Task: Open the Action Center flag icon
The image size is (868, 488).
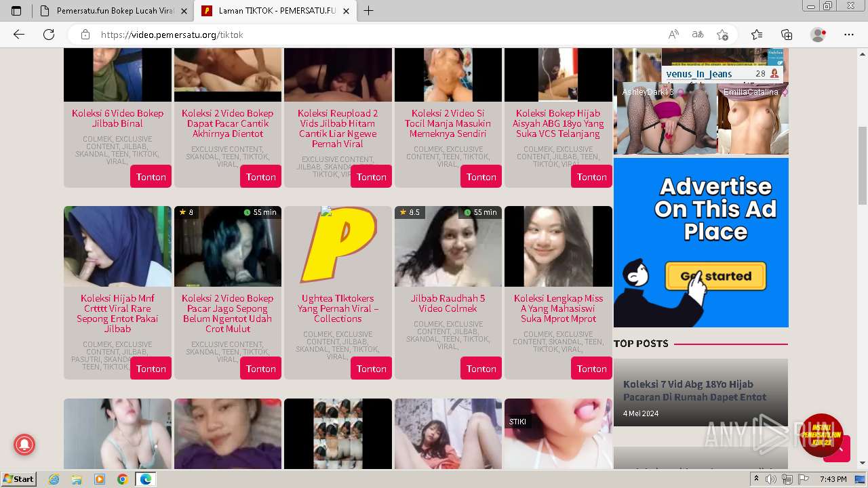Action: click(804, 479)
